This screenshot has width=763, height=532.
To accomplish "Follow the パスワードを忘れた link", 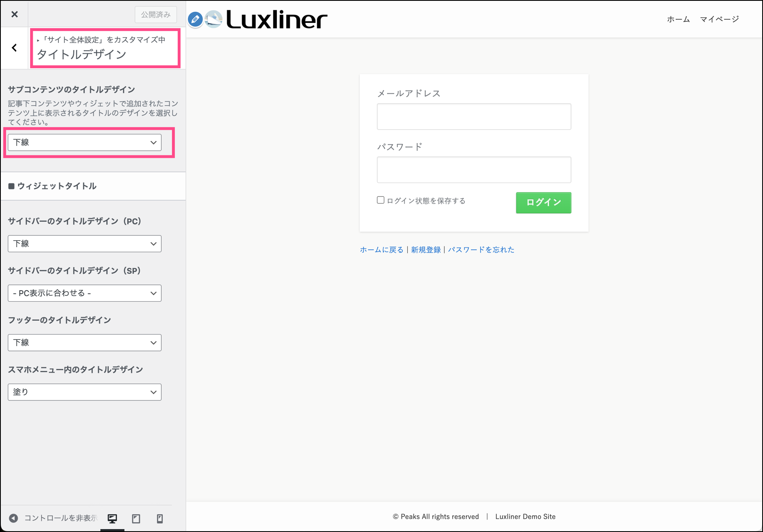I will pyautogui.click(x=481, y=250).
